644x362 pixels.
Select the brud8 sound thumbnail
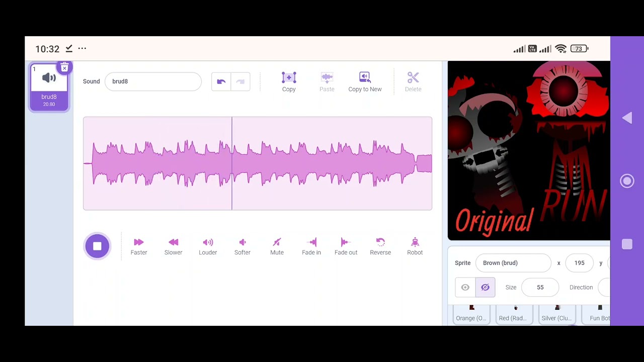click(49, 87)
